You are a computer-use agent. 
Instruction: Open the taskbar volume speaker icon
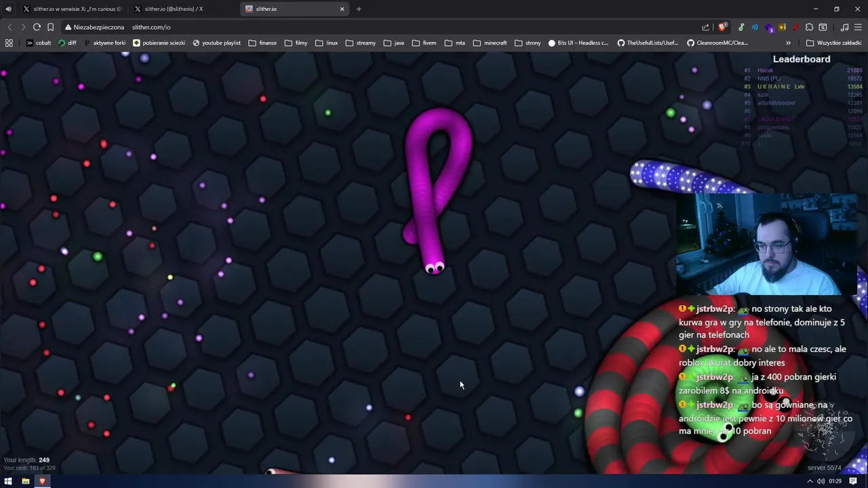[821, 481]
